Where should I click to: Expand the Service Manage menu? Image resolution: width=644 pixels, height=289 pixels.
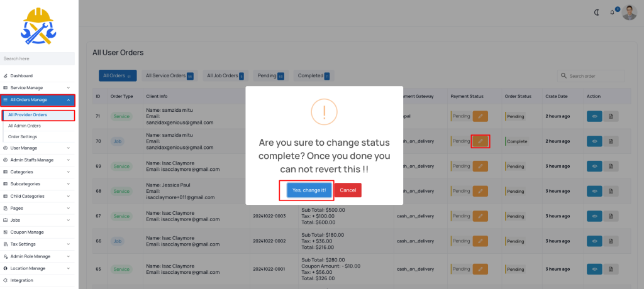[x=37, y=88]
